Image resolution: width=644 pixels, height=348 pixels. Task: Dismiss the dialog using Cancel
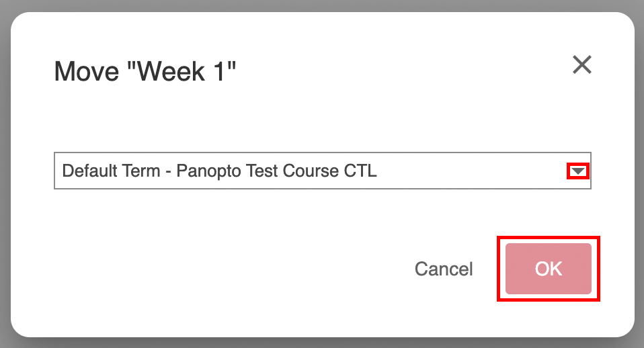click(x=444, y=269)
